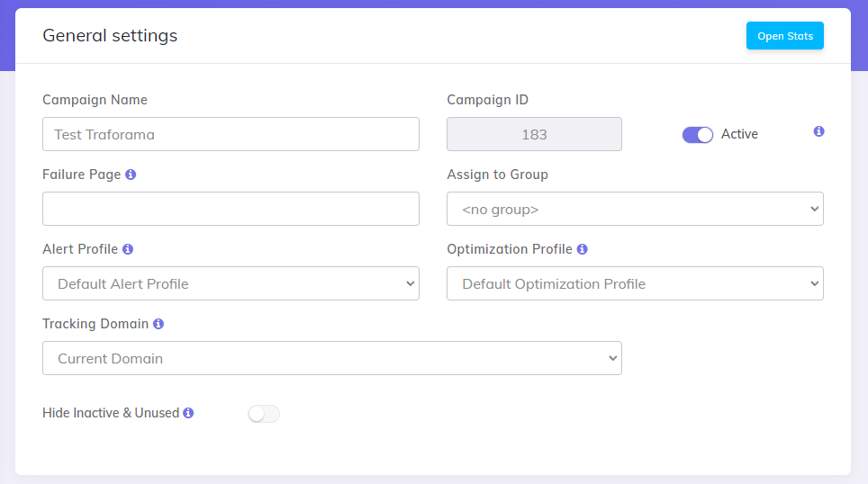The height and width of the screenshot is (484, 868).
Task: Click the Assign to Group label
Action: pos(498,175)
